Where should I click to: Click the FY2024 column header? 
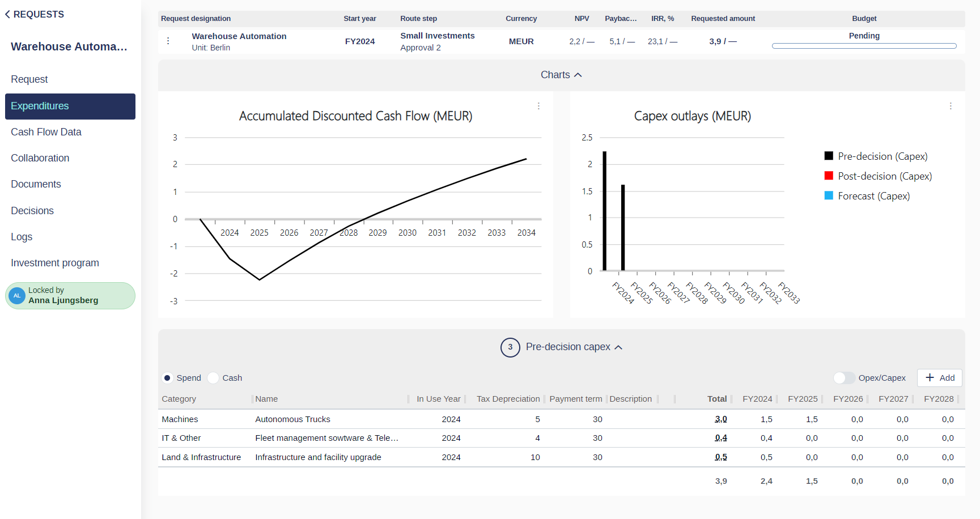[x=757, y=399]
